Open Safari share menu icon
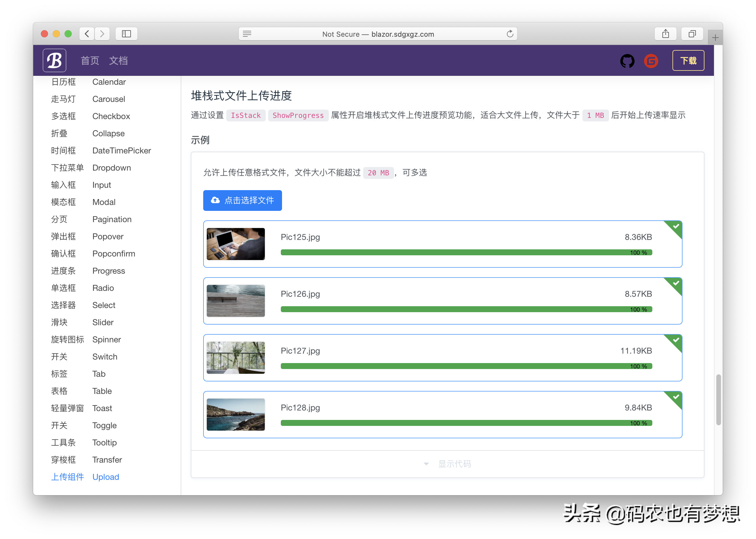 coord(665,34)
